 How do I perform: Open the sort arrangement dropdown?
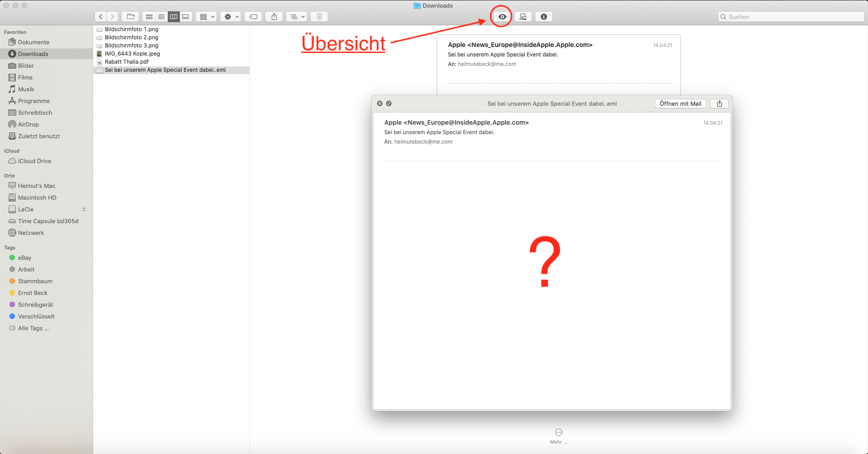(297, 17)
